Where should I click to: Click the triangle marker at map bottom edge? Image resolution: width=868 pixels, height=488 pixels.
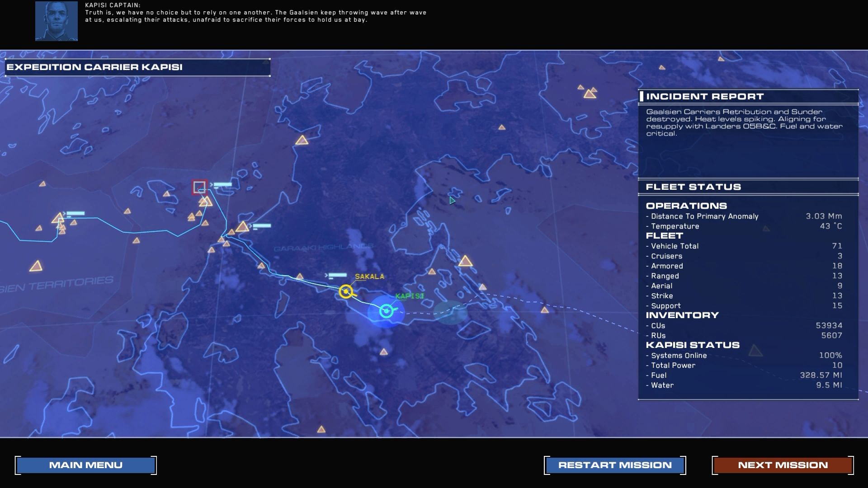[x=321, y=429]
